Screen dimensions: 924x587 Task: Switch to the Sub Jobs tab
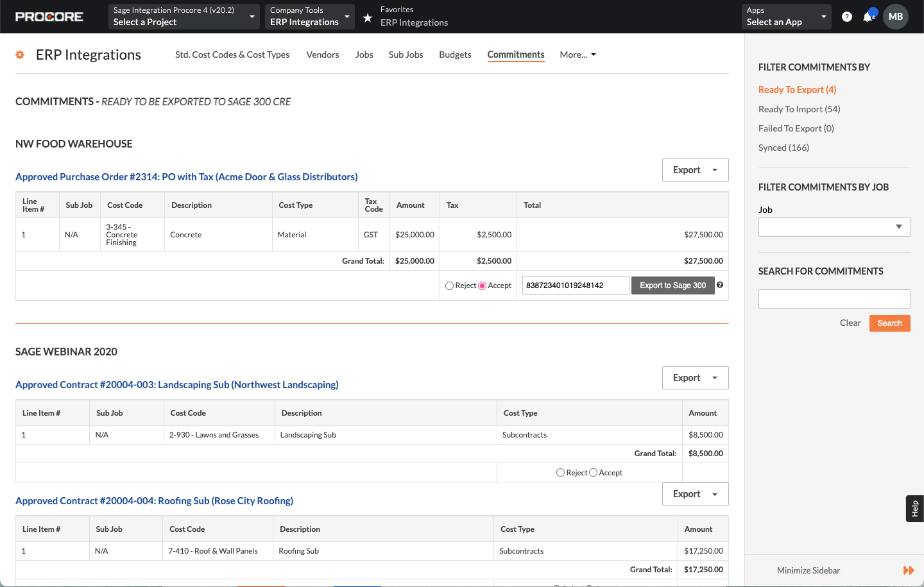click(406, 55)
